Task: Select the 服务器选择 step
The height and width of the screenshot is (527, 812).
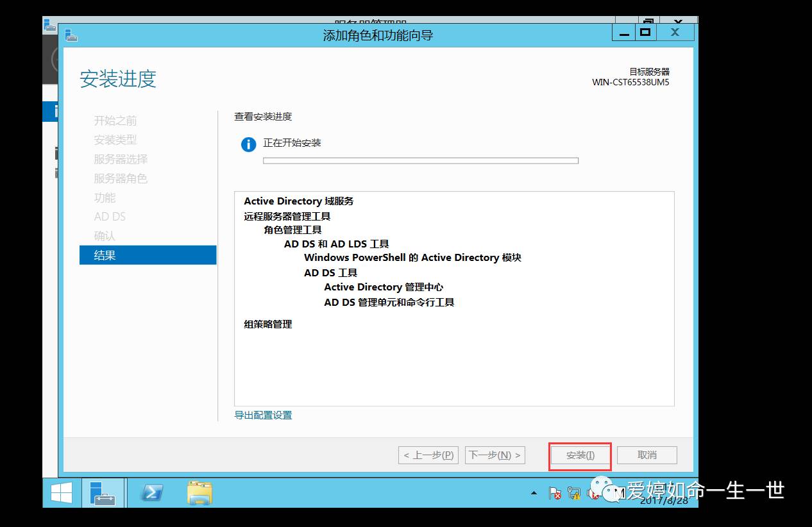Action: (121, 159)
